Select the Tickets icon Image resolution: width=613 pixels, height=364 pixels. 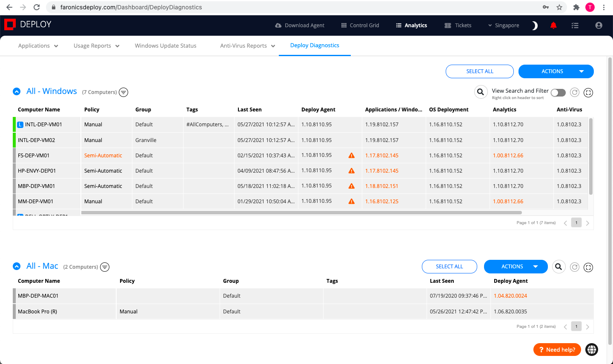[x=447, y=25]
